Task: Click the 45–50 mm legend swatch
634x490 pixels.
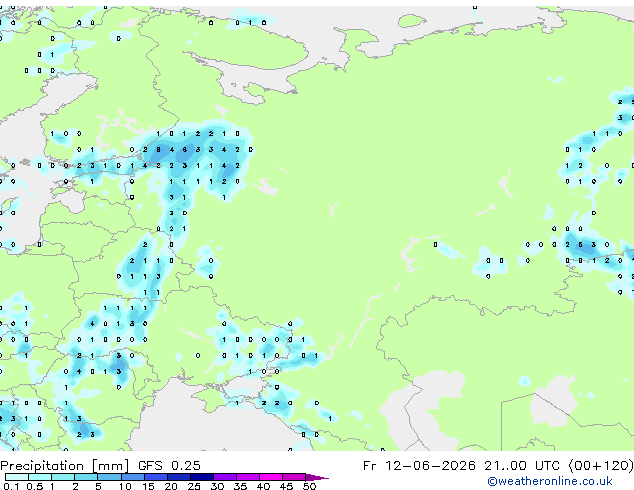Action: [294, 477]
